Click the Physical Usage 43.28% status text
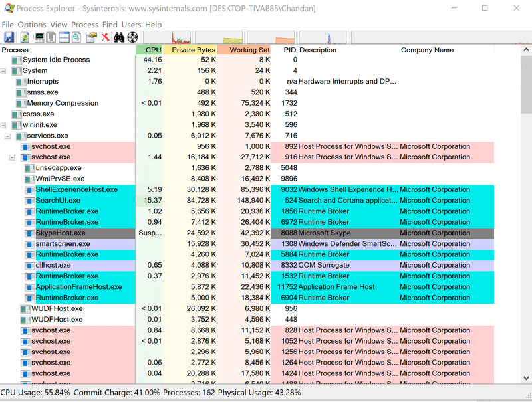The image size is (532, 402). click(259, 393)
